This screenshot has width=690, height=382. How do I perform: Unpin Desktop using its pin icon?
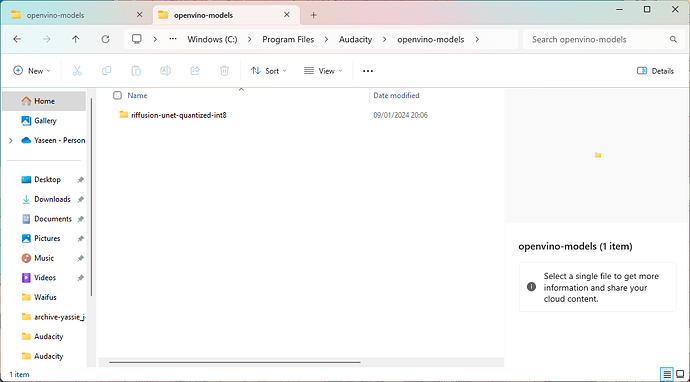click(x=81, y=180)
